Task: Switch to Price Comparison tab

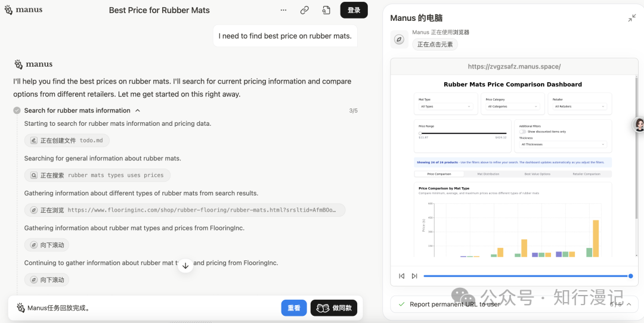Action: tap(439, 174)
